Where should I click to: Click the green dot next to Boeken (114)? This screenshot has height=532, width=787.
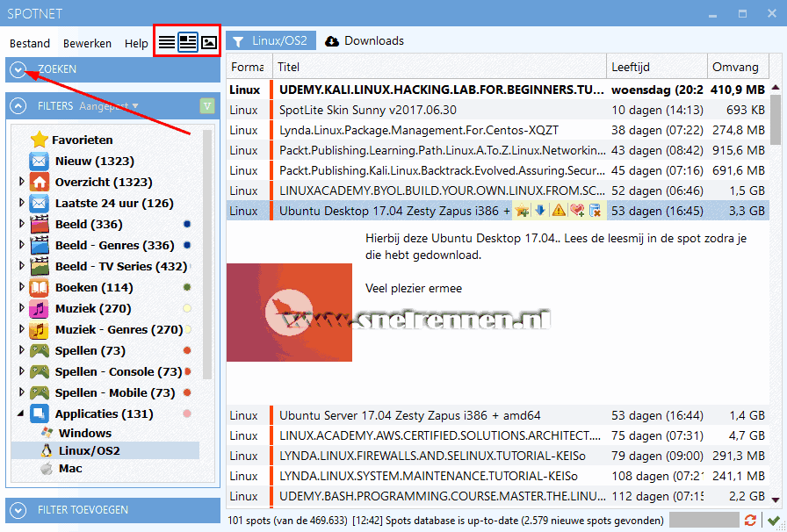187,288
